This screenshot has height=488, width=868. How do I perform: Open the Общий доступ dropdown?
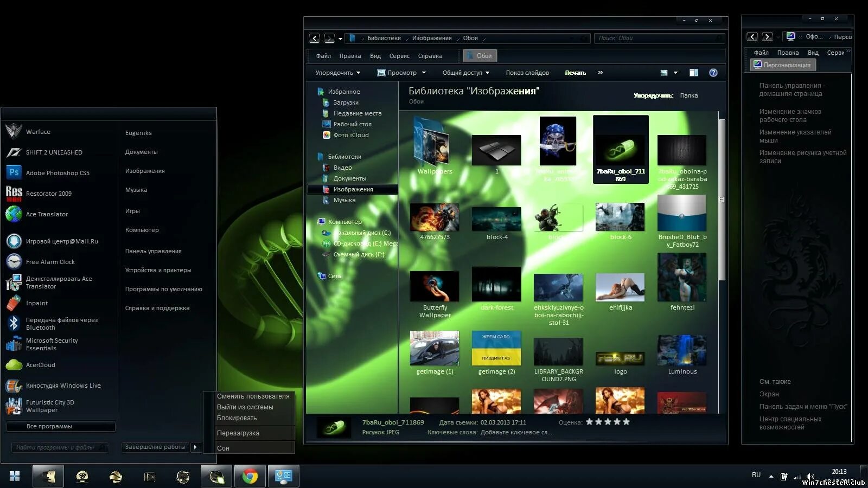[x=465, y=73]
